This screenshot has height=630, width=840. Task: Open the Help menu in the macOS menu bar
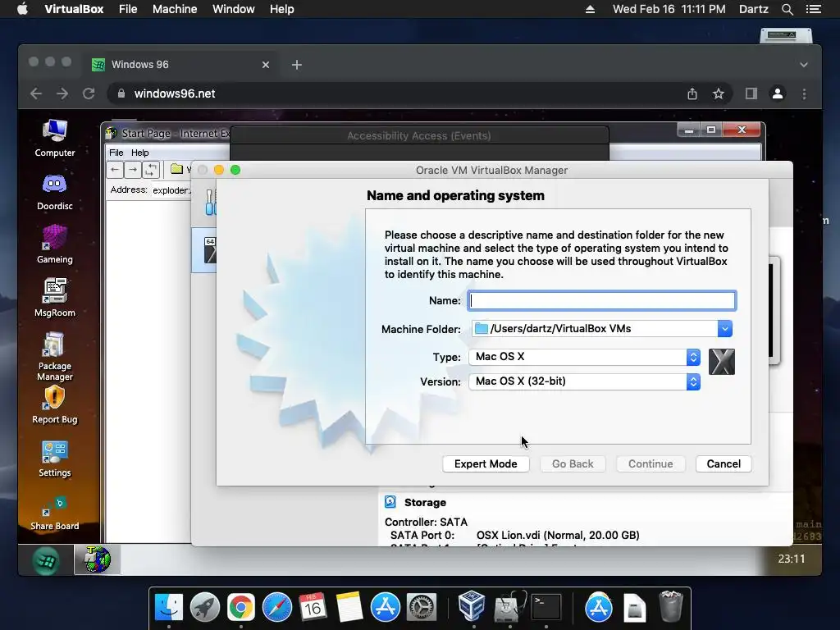coord(282,9)
